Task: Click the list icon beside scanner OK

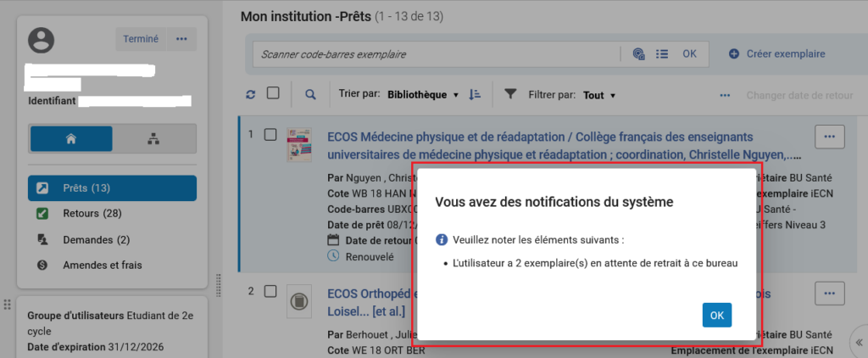Action: click(663, 54)
